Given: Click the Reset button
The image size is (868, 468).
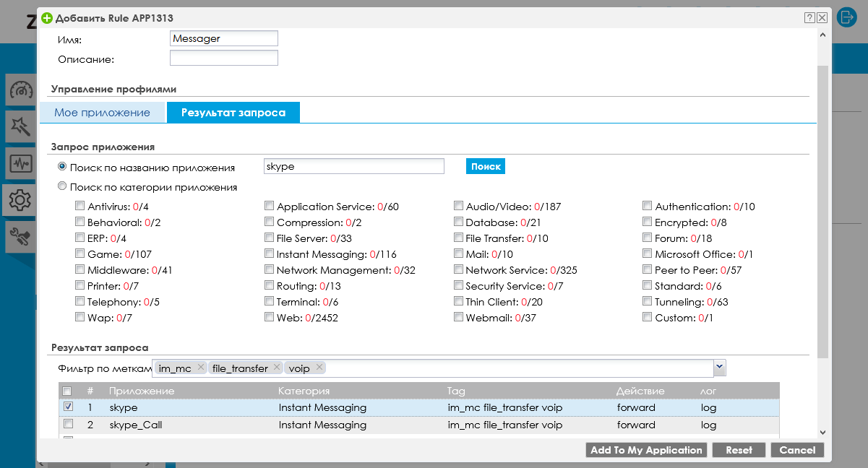Looking at the screenshot, I should [739, 450].
